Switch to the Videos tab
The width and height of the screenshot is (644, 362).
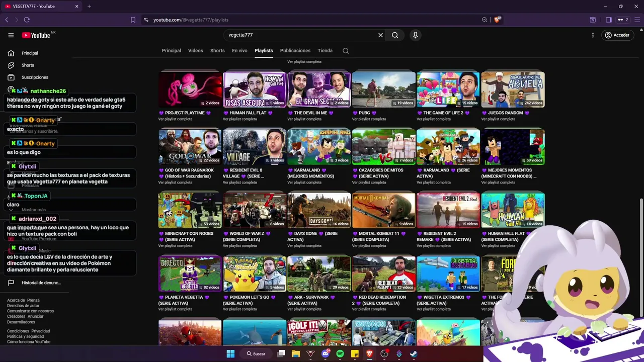195,51
